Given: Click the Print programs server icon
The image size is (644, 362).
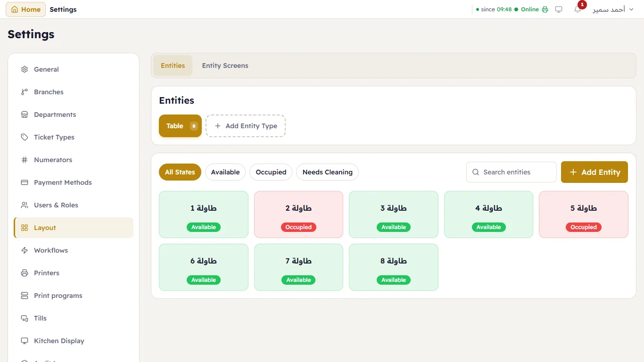Looking at the screenshot, I should click(x=25, y=296).
